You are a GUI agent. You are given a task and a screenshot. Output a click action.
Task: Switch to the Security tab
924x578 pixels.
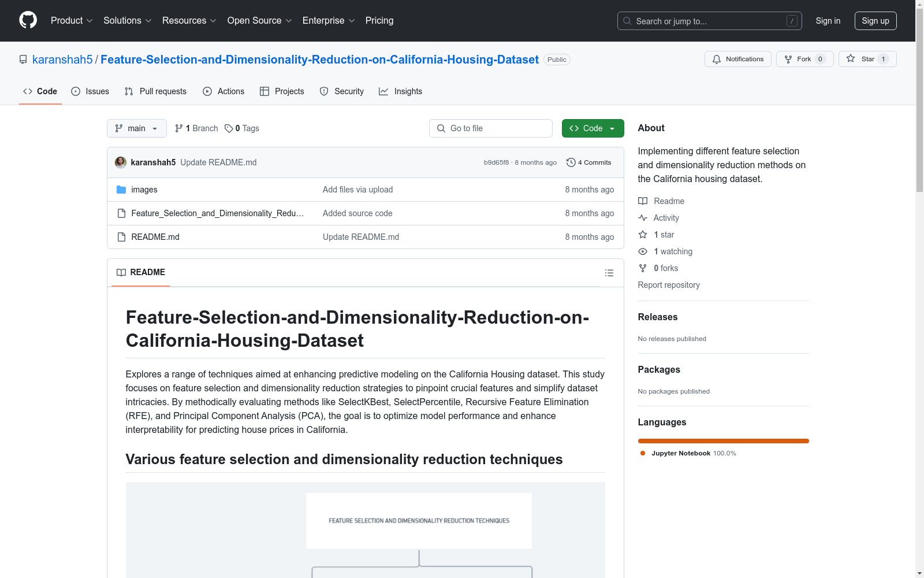coord(342,91)
